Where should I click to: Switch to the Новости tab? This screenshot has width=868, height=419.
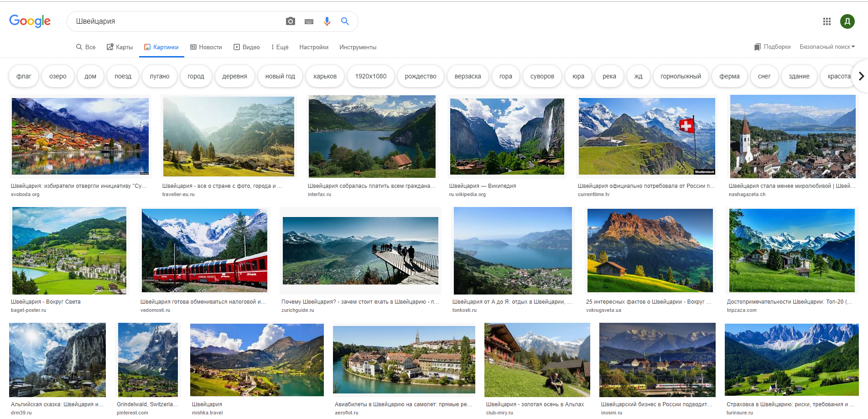click(206, 47)
